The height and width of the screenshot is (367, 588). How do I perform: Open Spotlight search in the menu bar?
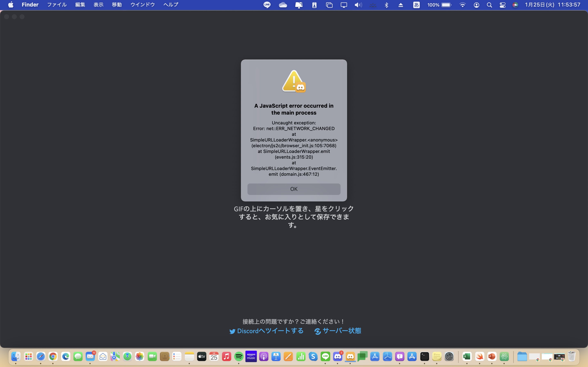pyautogui.click(x=489, y=5)
